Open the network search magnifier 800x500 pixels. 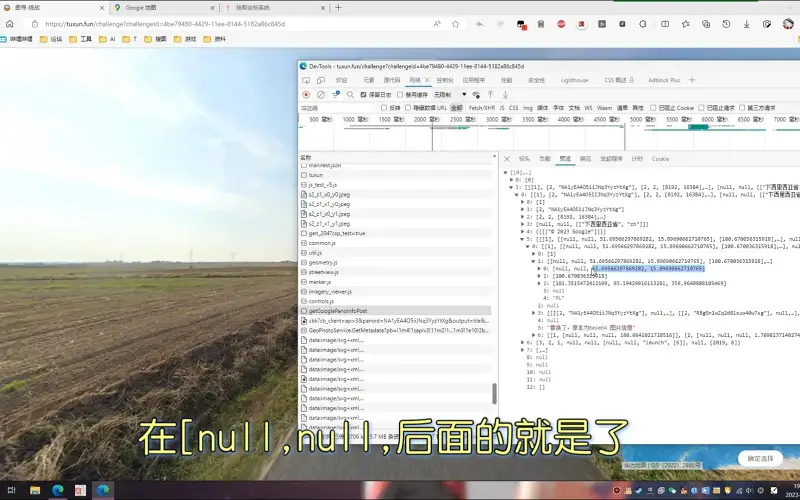click(350, 94)
